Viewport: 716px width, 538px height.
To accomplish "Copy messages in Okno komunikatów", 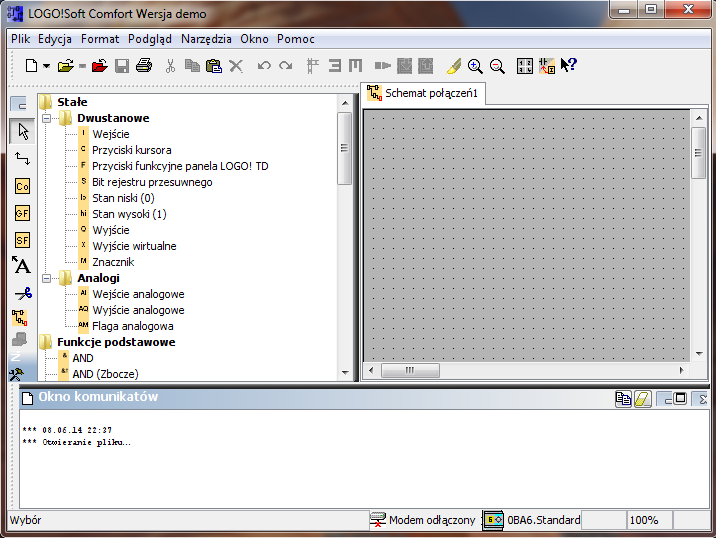I will [x=623, y=399].
